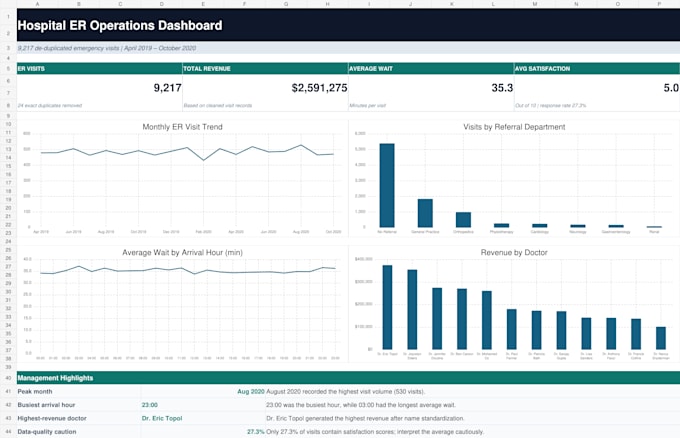Click the Dr. Jennifer Doudna revenue bar

click(437, 319)
